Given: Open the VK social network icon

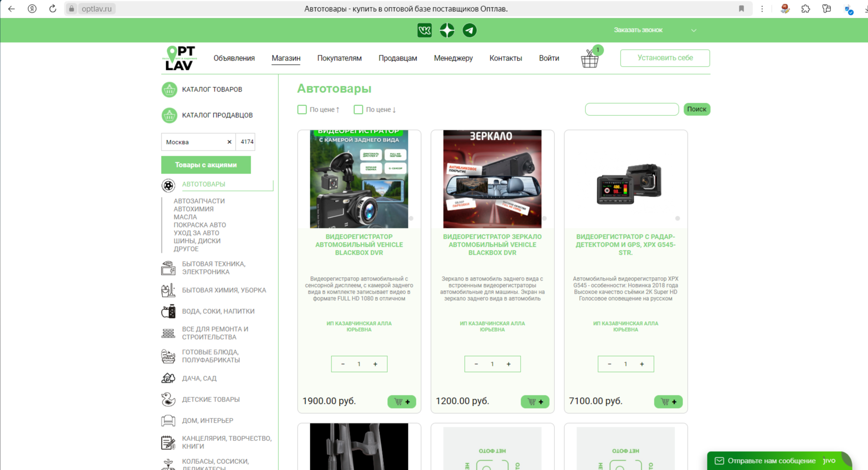Looking at the screenshot, I should click(x=424, y=30).
